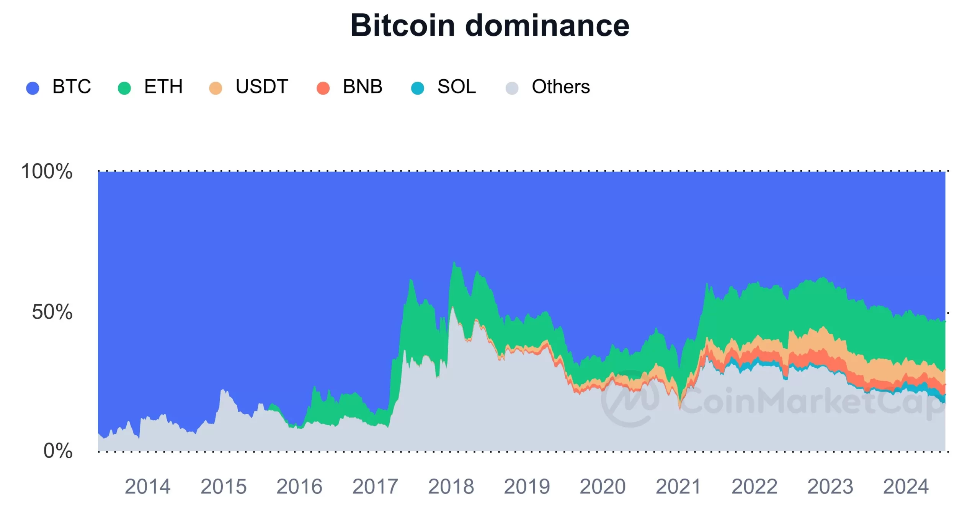Select the 2018 x-axis year label
The width and height of the screenshot is (980, 523).
tap(451, 487)
